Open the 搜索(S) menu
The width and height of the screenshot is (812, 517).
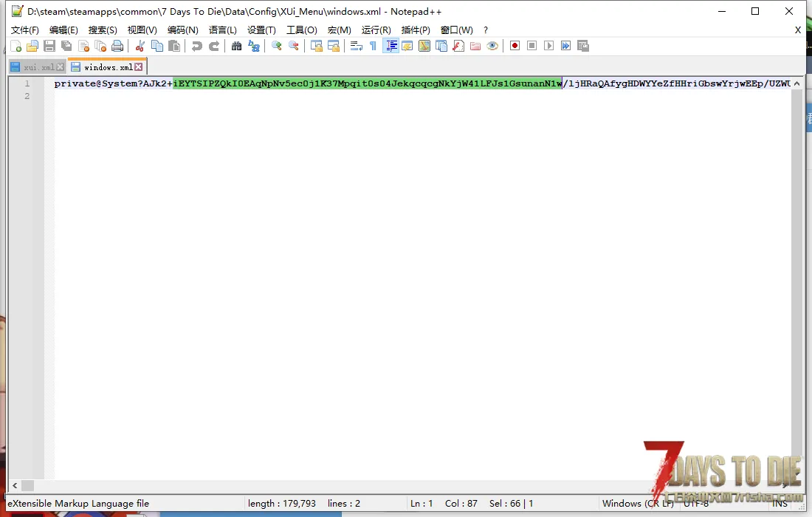pos(103,30)
